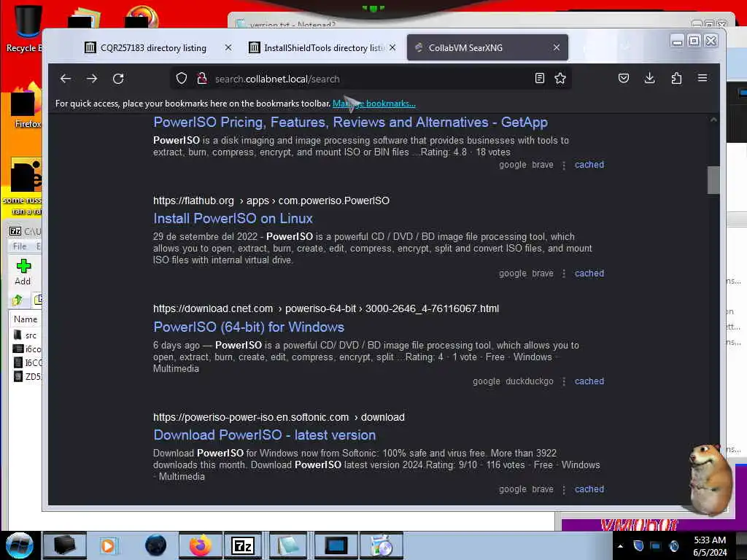
Task: Click the page scrollbar thumb
Action: (713, 180)
